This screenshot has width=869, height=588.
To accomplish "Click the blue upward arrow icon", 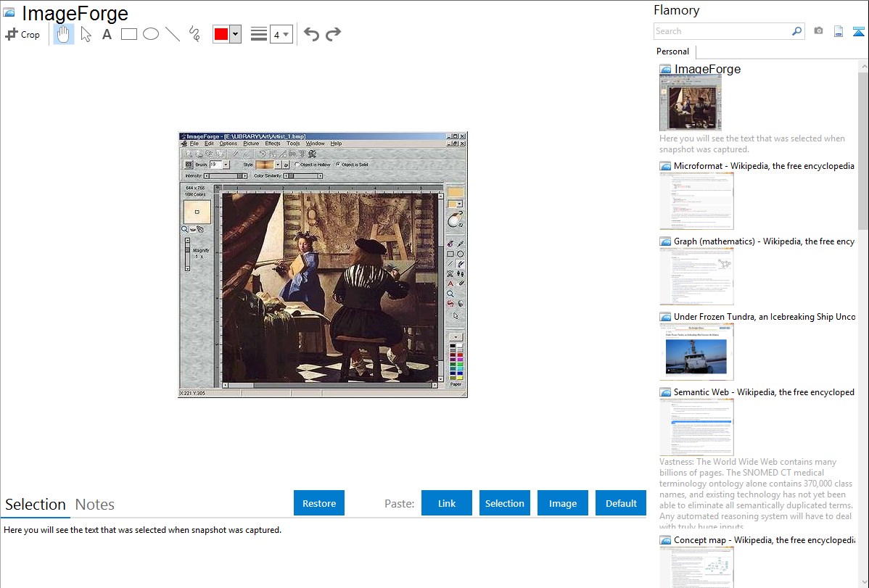I will (858, 31).
